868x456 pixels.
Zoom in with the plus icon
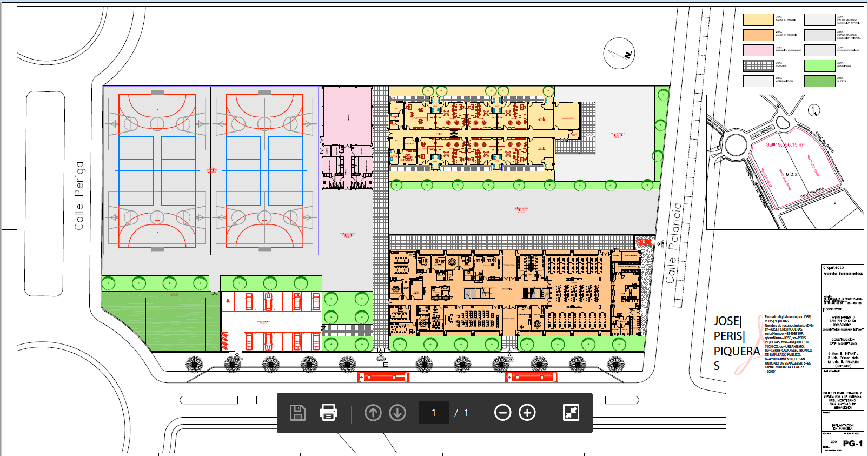[527, 413]
